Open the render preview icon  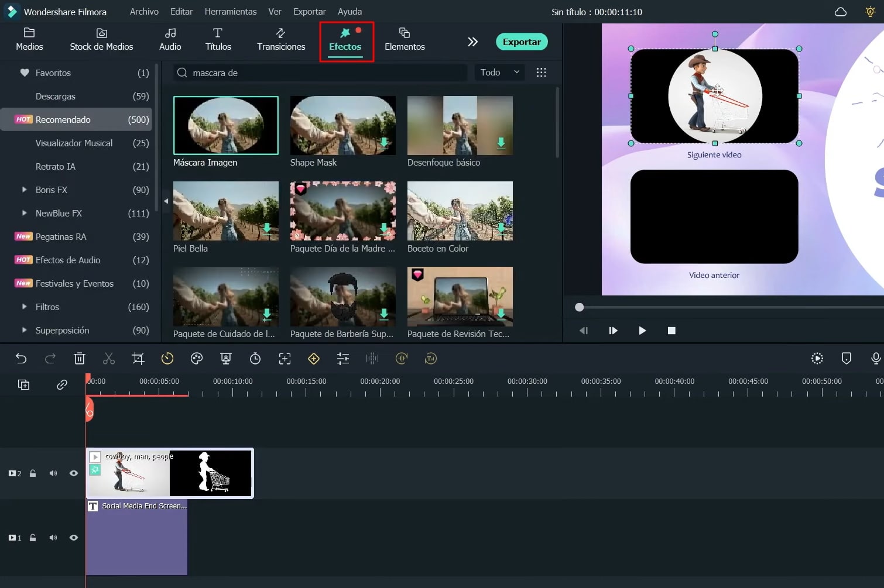tap(817, 359)
